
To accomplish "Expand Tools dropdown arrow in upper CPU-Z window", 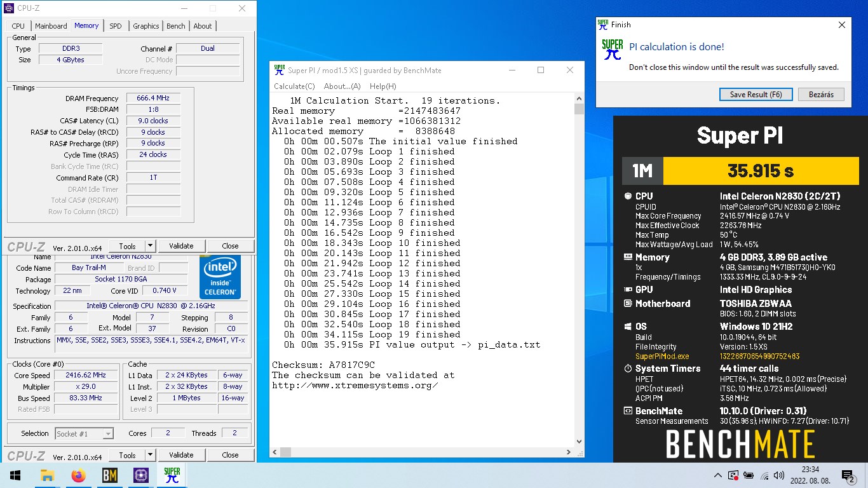I will [x=150, y=246].
